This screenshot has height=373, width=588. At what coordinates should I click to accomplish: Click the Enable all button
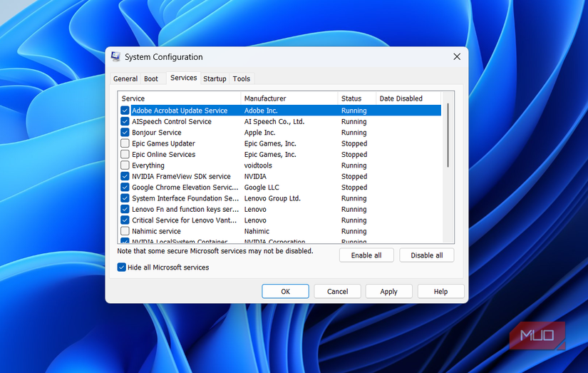tap(366, 255)
